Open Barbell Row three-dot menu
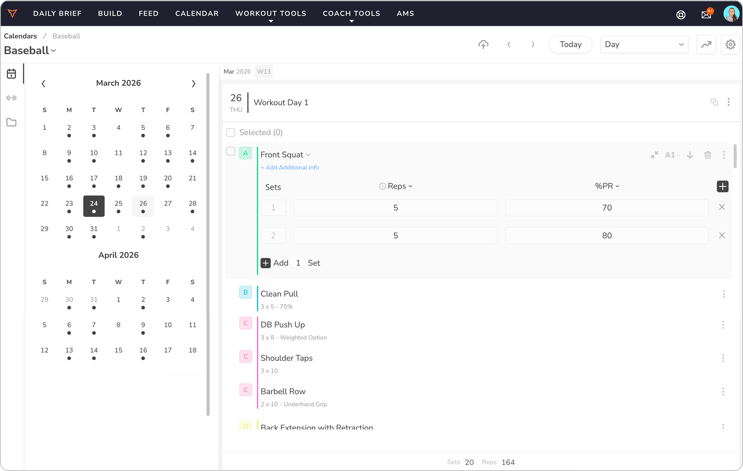The width and height of the screenshot is (743, 471). click(x=723, y=392)
